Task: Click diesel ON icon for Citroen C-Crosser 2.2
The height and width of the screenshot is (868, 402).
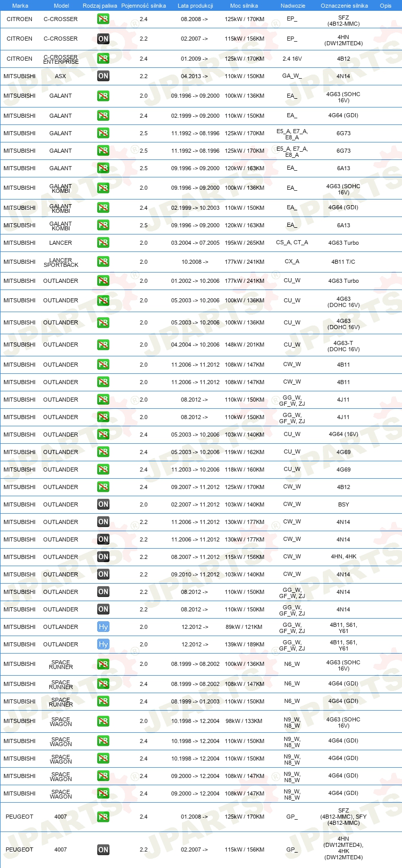Action: (x=103, y=39)
